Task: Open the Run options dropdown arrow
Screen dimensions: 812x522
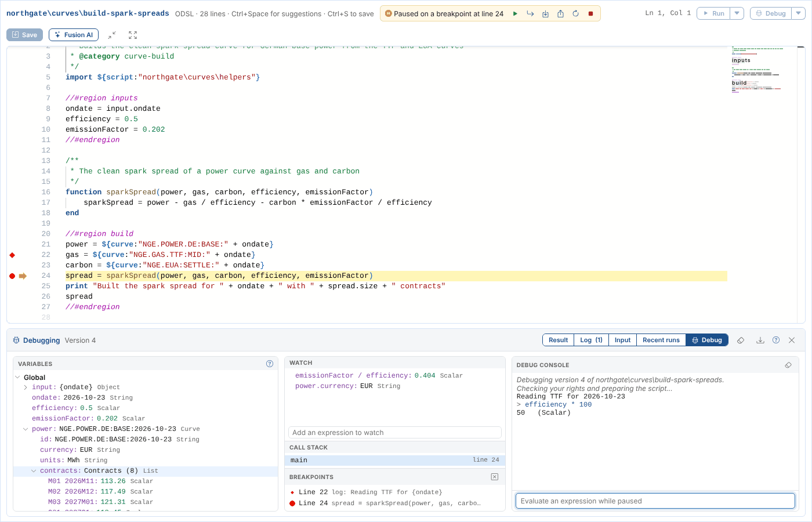Action: [737, 13]
